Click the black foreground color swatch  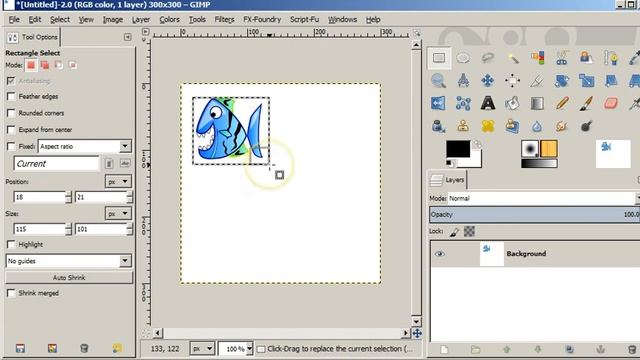(x=458, y=149)
